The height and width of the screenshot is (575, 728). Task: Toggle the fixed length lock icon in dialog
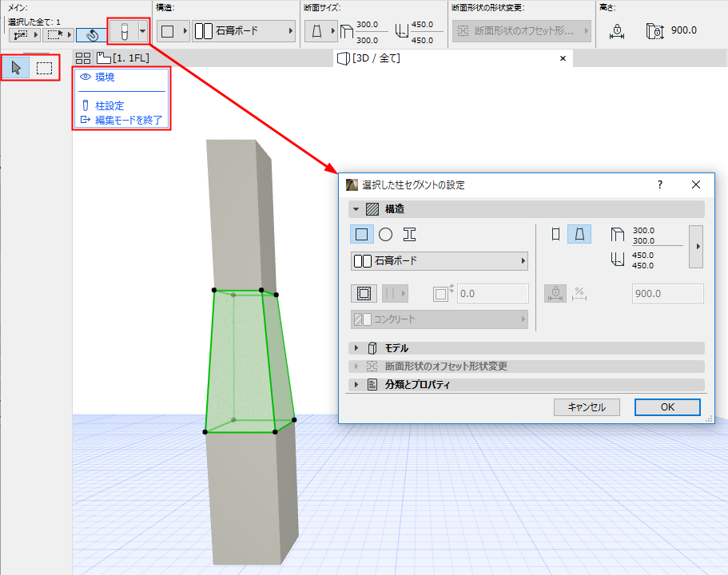coord(555,293)
